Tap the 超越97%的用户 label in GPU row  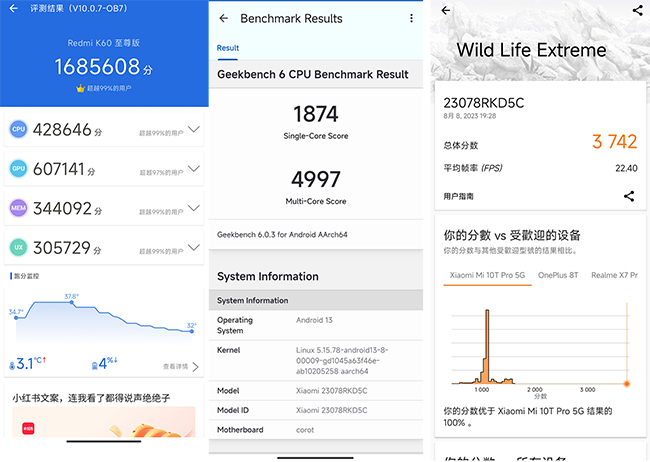(161, 173)
